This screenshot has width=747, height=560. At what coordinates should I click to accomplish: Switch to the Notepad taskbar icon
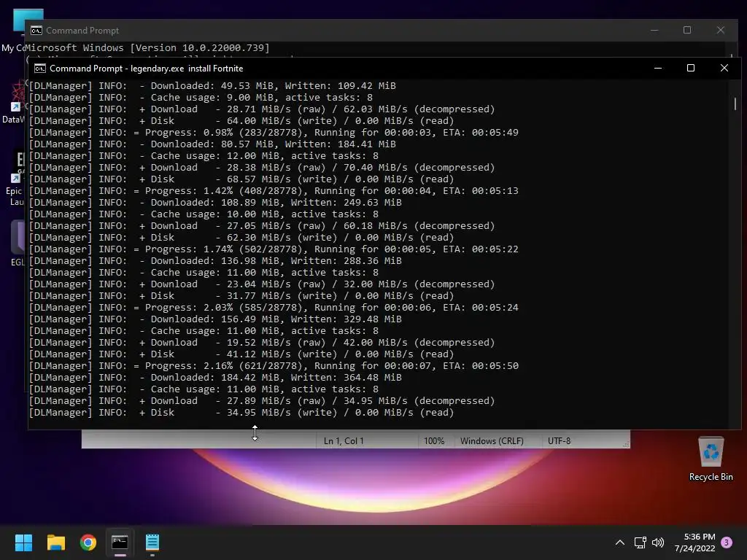click(152, 542)
